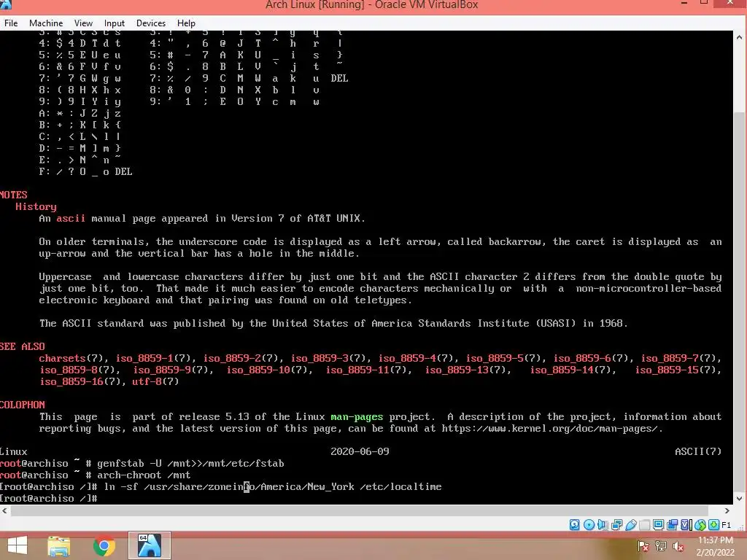Screen dimensions: 747x560
Task: Click the vertical scrollbar up arrow
Action: [x=740, y=36]
